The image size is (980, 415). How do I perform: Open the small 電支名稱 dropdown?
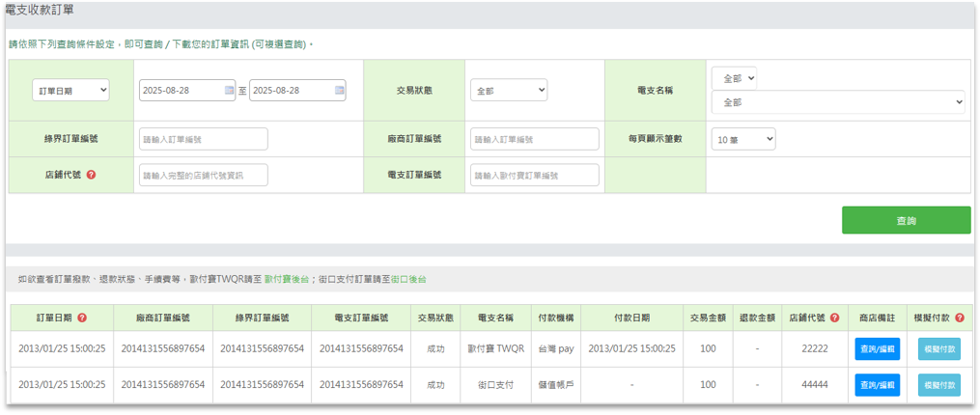click(734, 77)
